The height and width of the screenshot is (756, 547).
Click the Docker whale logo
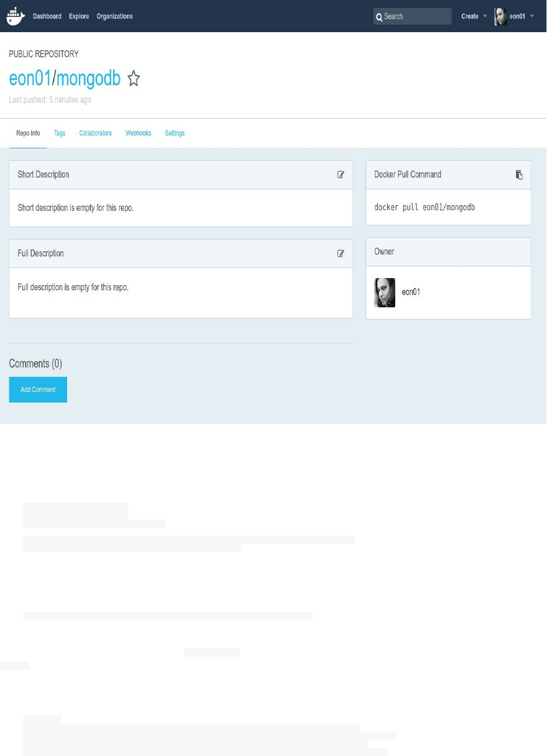tap(16, 16)
